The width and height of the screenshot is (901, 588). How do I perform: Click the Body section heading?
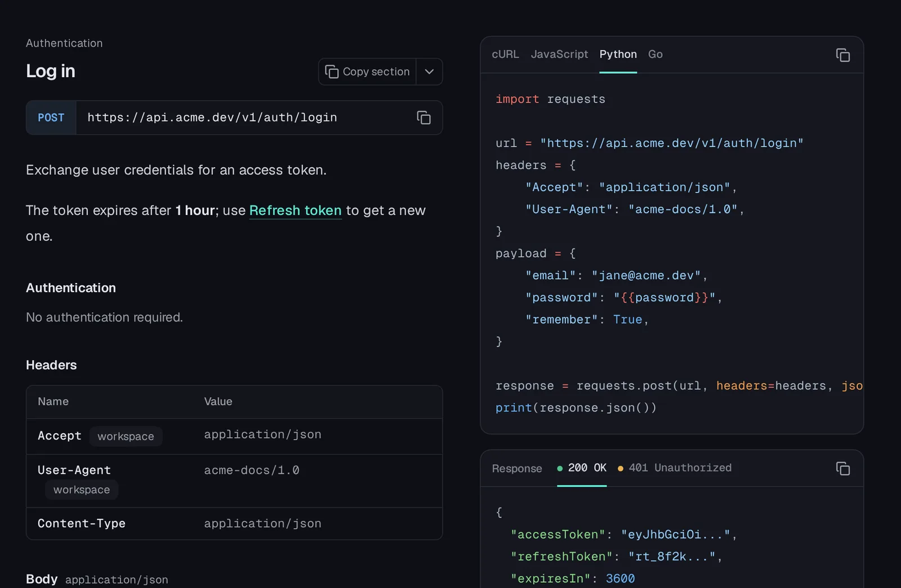click(42, 579)
